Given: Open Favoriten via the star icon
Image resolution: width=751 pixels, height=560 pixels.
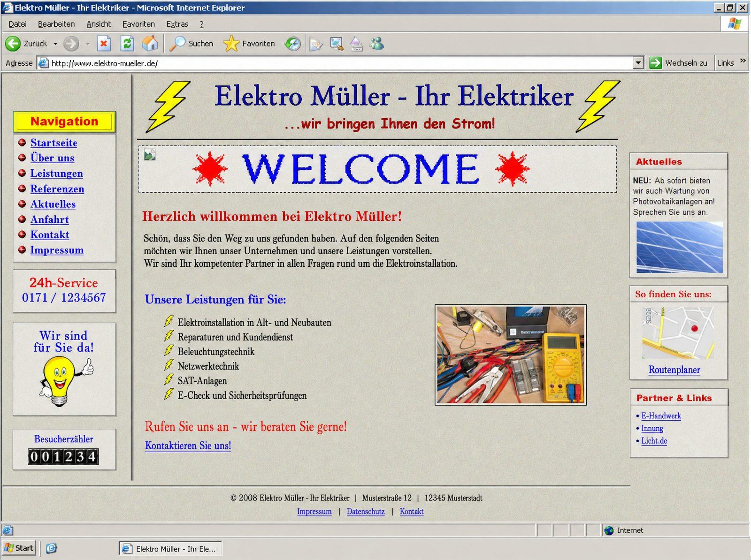Looking at the screenshot, I should click(x=231, y=44).
